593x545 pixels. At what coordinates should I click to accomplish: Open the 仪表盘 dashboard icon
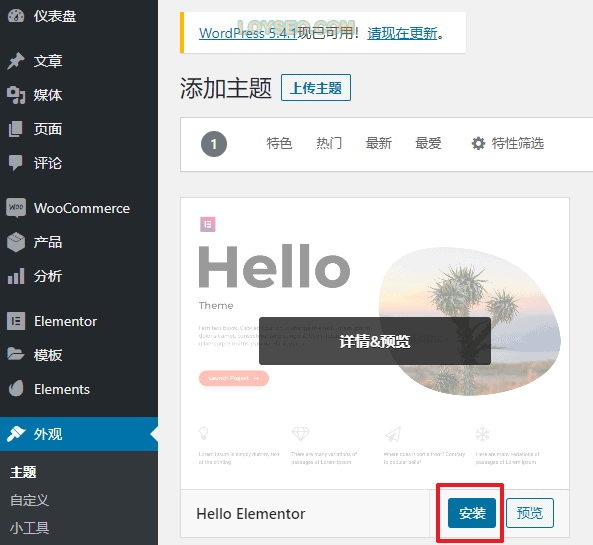pos(16,16)
